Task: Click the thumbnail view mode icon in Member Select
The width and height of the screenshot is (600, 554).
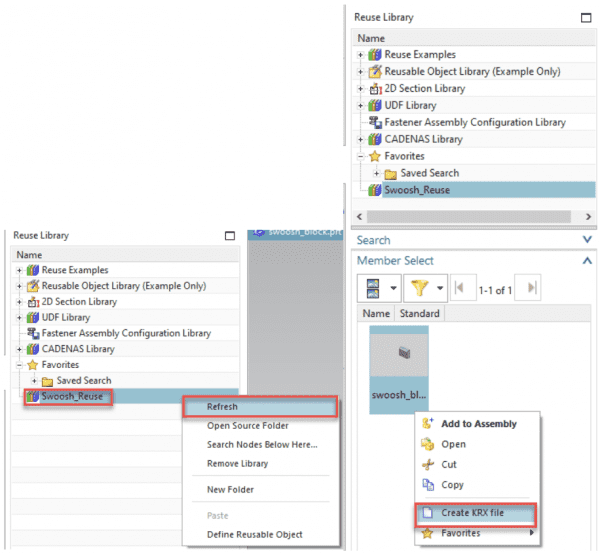Action: coord(373,288)
